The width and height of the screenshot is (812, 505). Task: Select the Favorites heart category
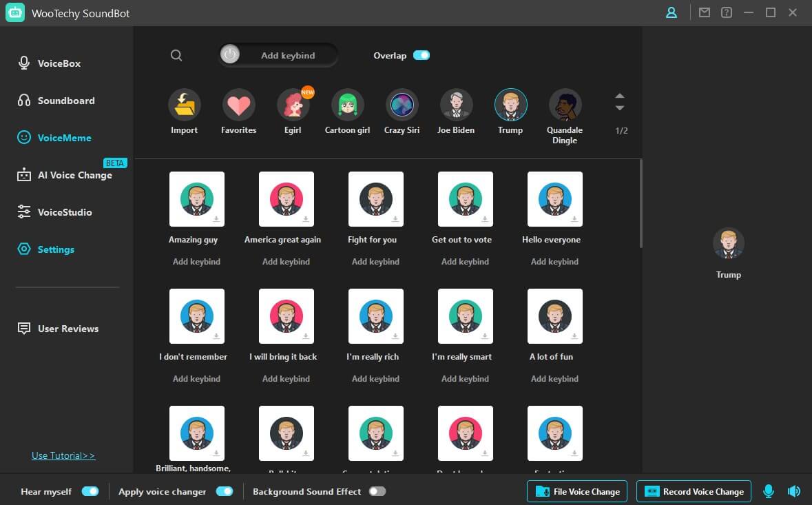click(238, 105)
